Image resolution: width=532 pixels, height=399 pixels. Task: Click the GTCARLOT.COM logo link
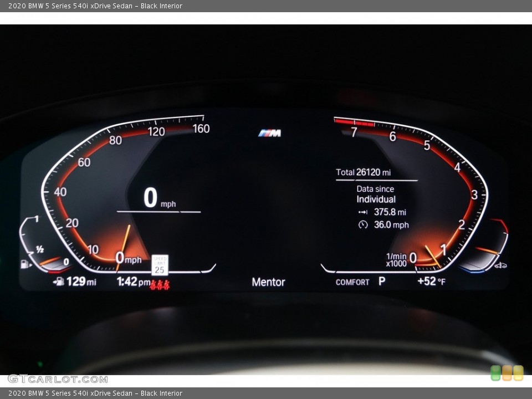tap(58, 379)
